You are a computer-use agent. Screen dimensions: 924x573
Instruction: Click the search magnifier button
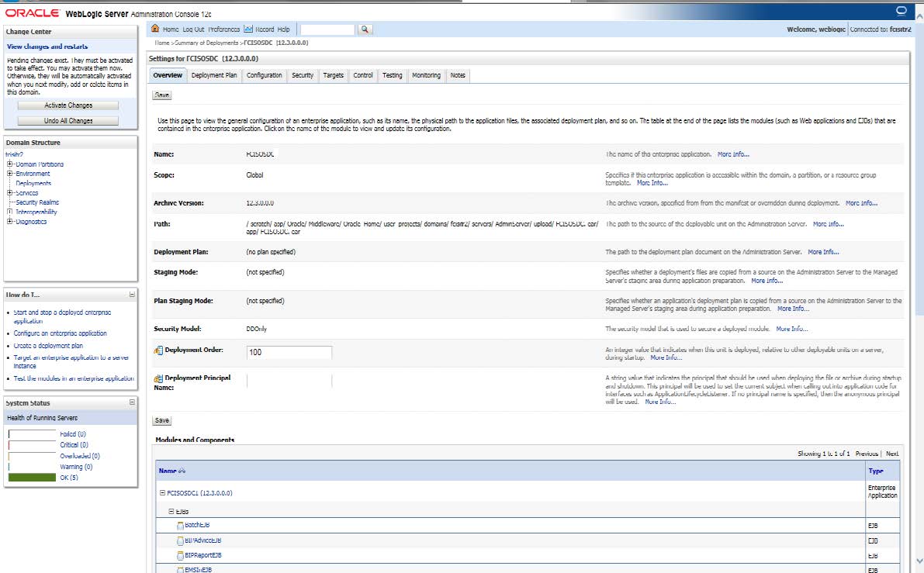click(365, 29)
